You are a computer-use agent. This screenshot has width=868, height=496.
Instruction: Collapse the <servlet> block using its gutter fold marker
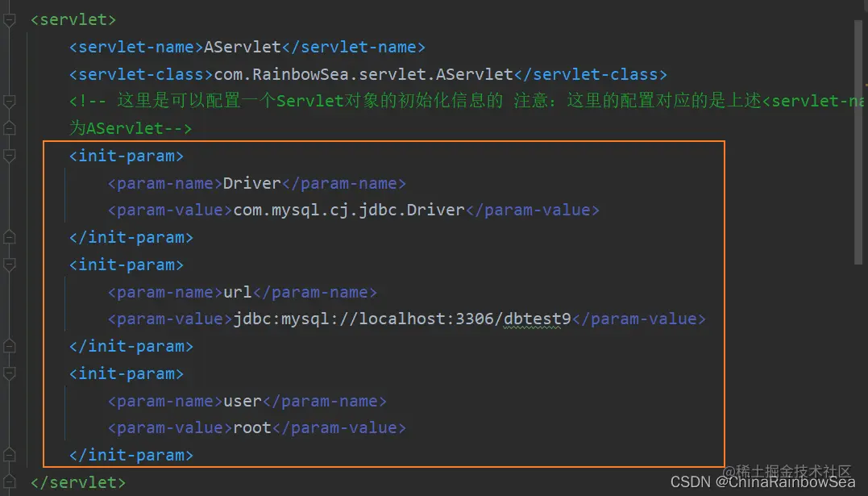pos(10,20)
